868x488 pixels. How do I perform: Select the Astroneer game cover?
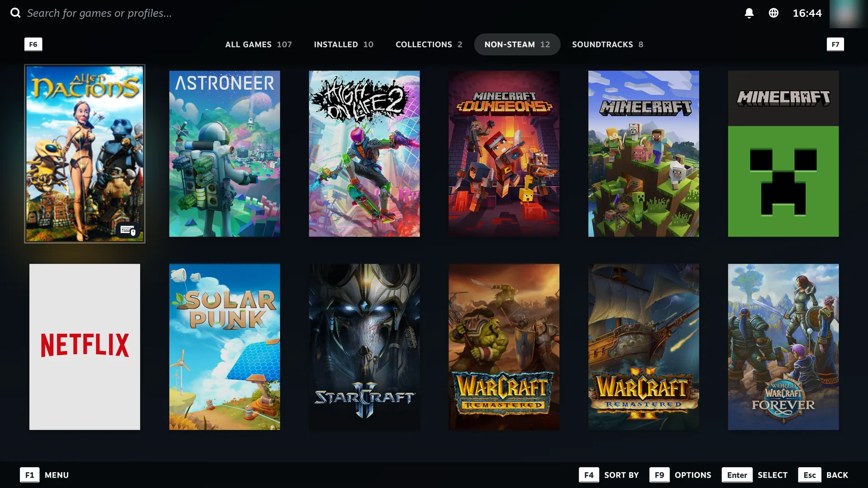pyautogui.click(x=225, y=154)
